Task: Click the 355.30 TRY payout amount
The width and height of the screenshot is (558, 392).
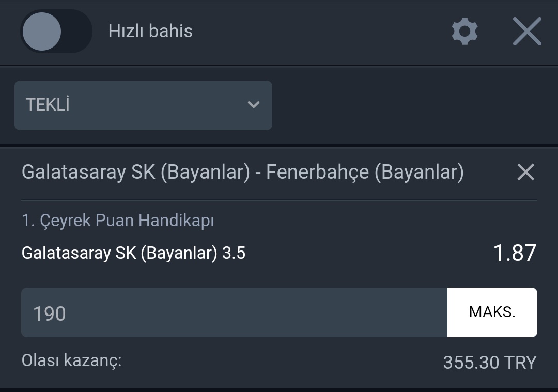Action: click(490, 363)
